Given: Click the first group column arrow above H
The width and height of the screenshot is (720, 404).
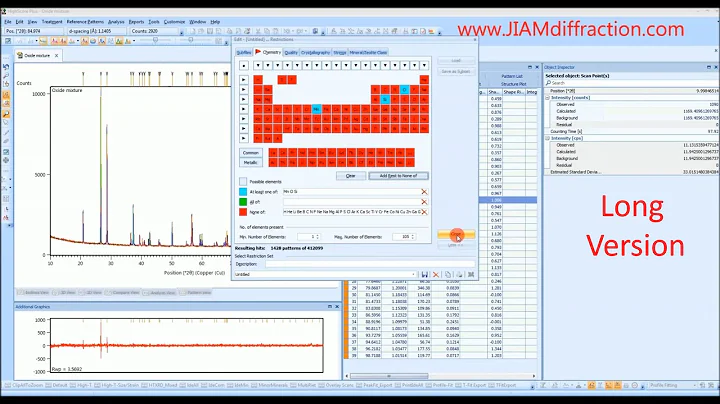Looking at the screenshot, I should [258, 66].
